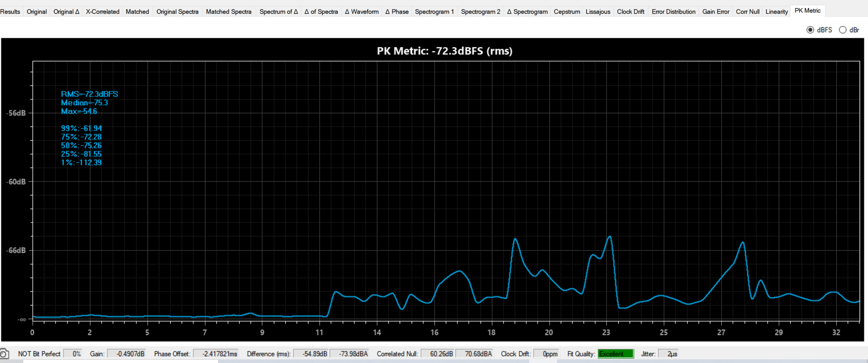Screen dimensions: 868x363
Task: Click the "NOT Bit Perfect" status label
Action: (x=39, y=354)
